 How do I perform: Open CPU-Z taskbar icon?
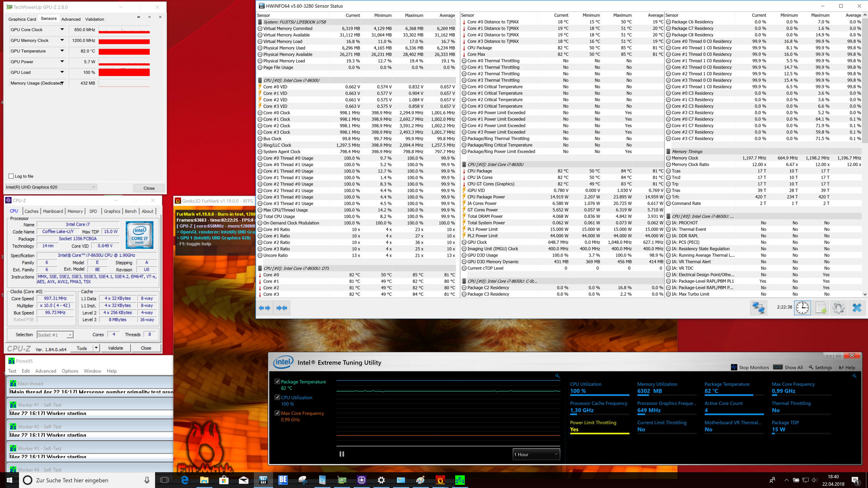pyautogui.click(x=362, y=480)
